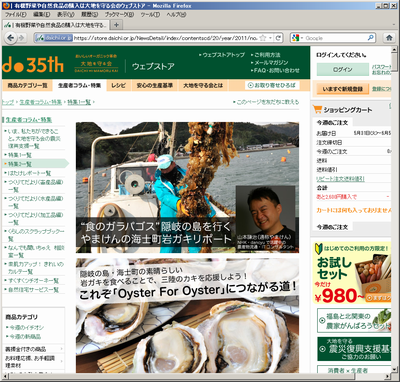Click the vertical scrollbar thumb
This screenshot has width=400, height=382.
394,62
